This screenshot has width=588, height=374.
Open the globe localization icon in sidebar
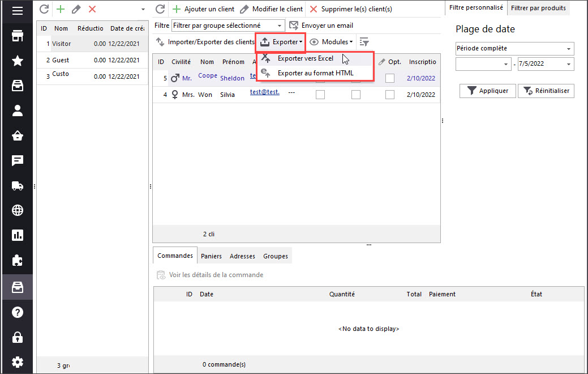(17, 211)
